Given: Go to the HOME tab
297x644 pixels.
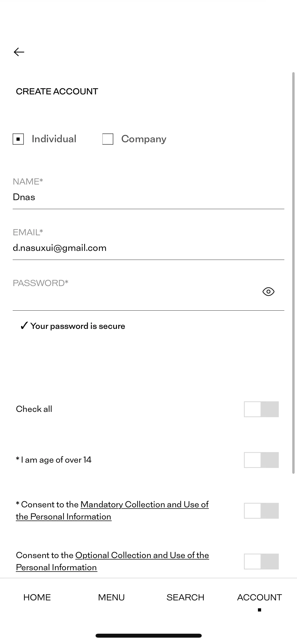Looking at the screenshot, I should point(37,597).
